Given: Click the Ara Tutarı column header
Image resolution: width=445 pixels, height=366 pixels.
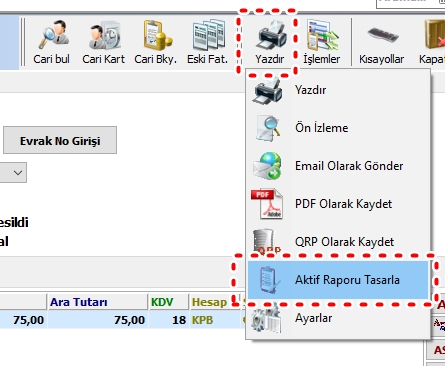Looking at the screenshot, I should click(98, 302).
